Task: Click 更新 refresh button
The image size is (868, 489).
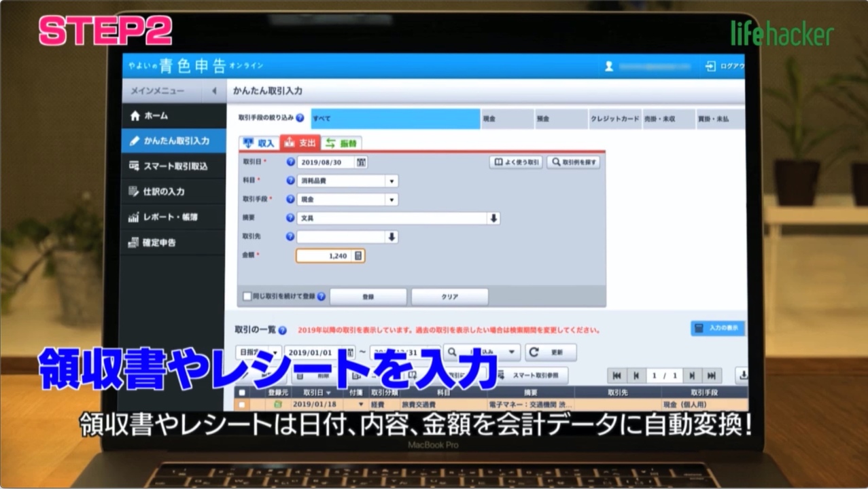Action: tap(551, 352)
